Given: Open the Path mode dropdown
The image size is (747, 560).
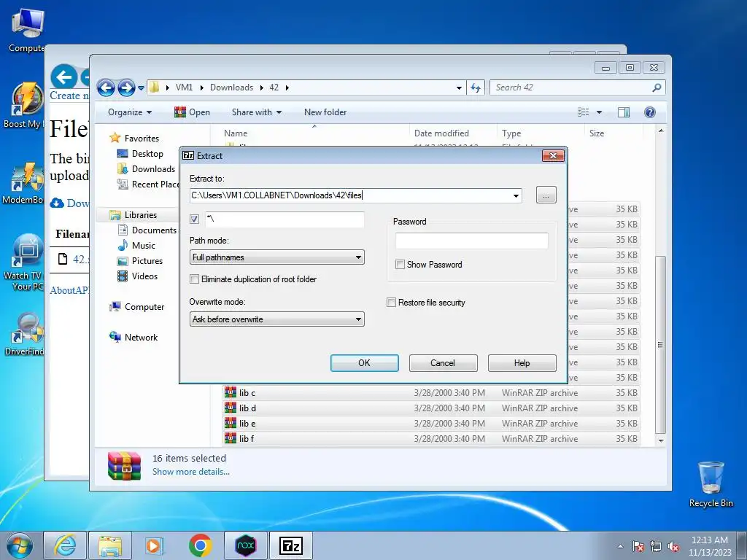Looking at the screenshot, I should (276, 257).
